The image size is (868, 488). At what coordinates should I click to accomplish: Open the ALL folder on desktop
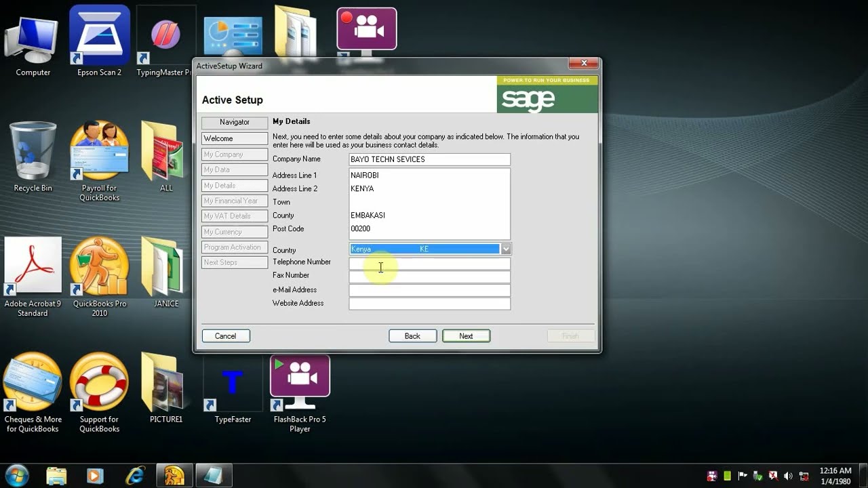click(165, 157)
